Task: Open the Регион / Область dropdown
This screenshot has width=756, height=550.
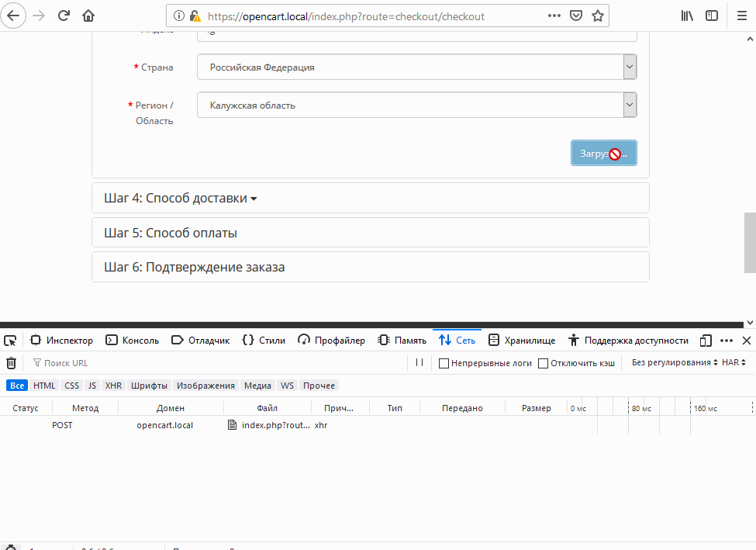Action: (417, 105)
